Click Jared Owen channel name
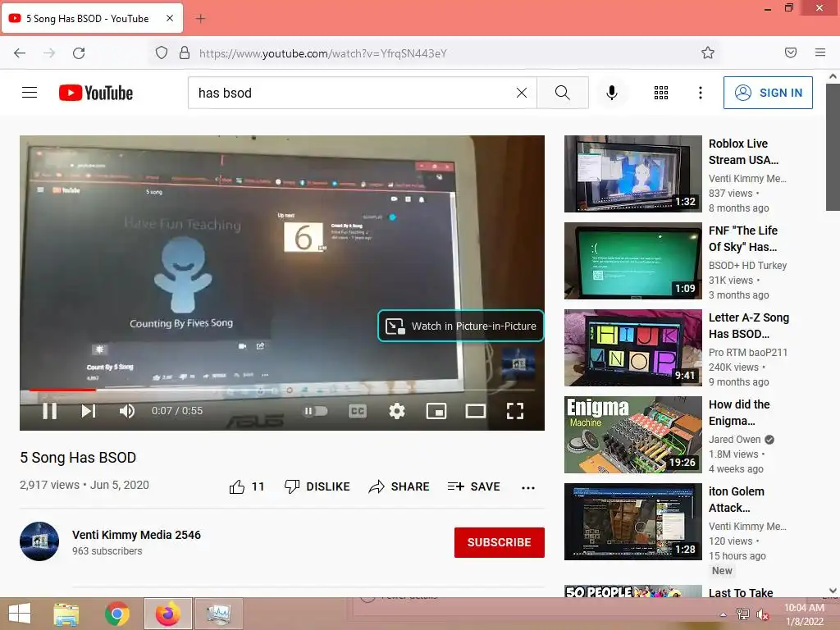Image resolution: width=840 pixels, height=630 pixels. (x=734, y=440)
